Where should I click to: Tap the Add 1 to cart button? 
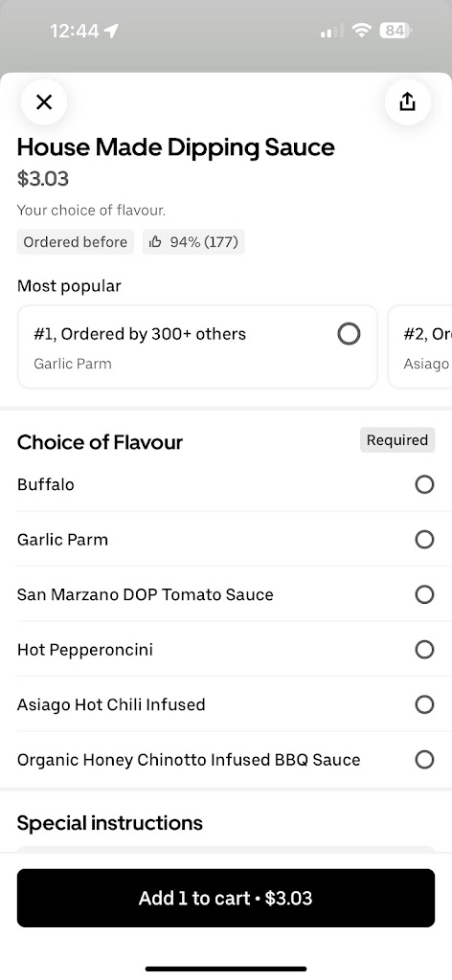pos(226,898)
